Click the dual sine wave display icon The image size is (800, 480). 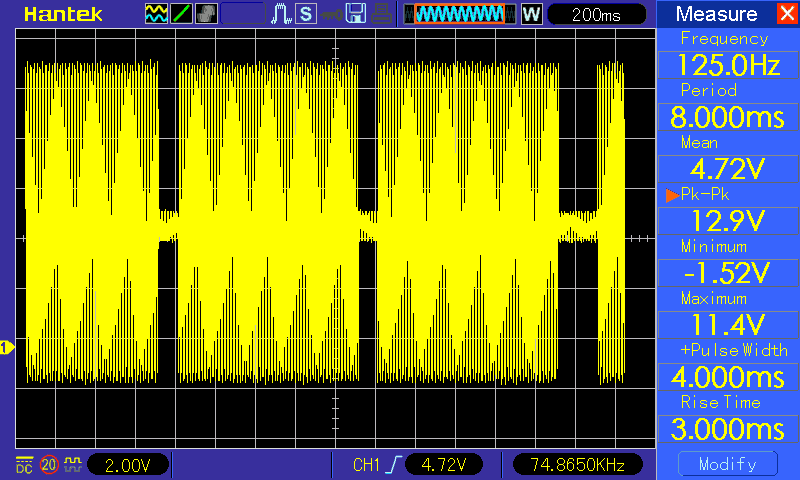coord(156,14)
